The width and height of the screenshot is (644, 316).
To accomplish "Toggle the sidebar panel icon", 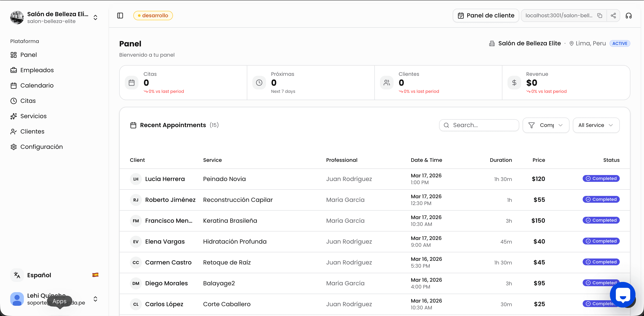I will [120, 16].
